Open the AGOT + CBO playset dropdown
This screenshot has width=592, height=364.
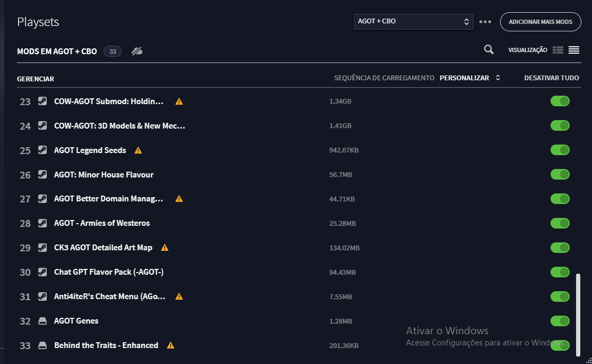413,22
